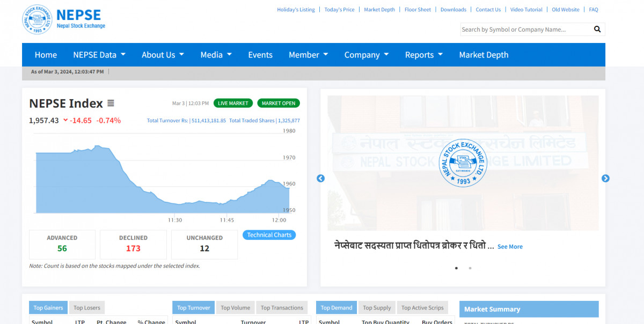The image size is (644, 324).
Task: Open the Home menu item
Action: pos(46,55)
